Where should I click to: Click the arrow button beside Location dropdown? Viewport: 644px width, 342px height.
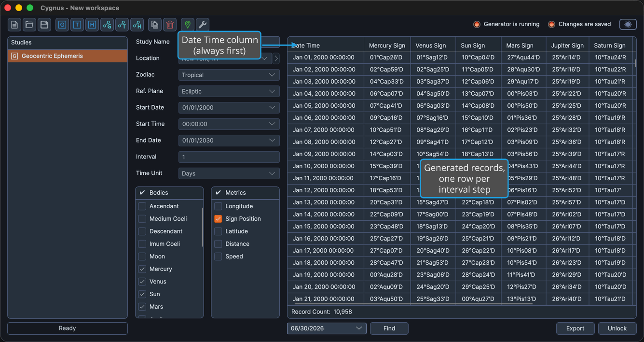276,58
